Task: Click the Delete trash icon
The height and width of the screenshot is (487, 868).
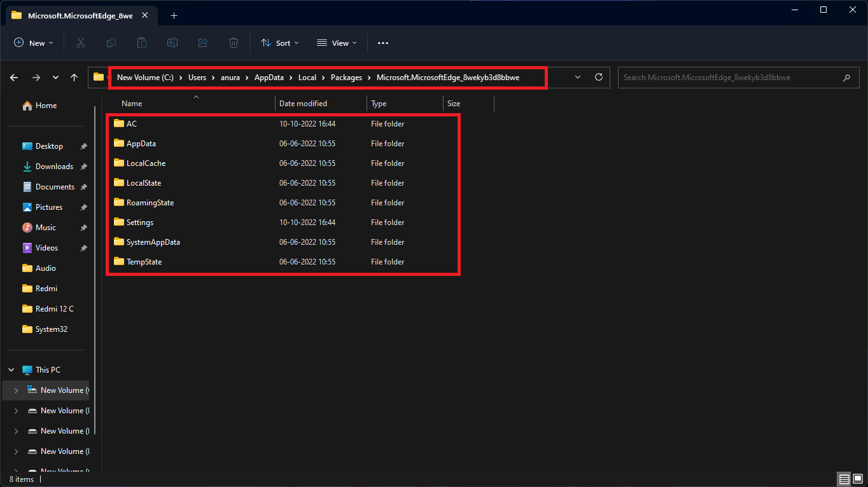Action: click(x=234, y=43)
